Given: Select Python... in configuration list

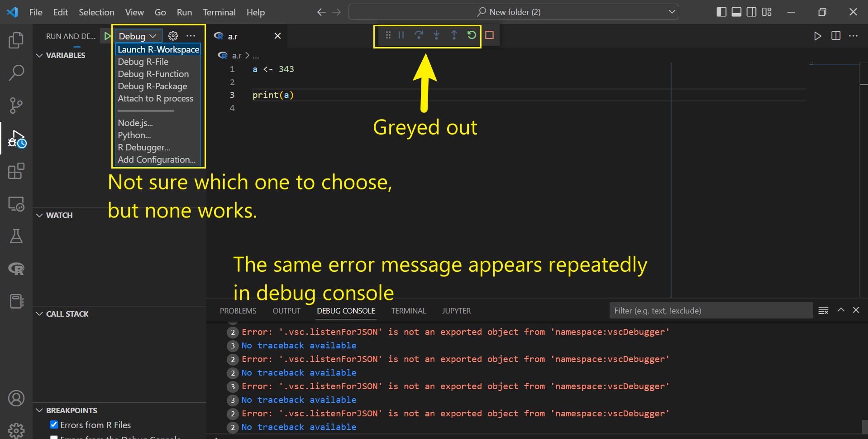Looking at the screenshot, I should 158,135.
